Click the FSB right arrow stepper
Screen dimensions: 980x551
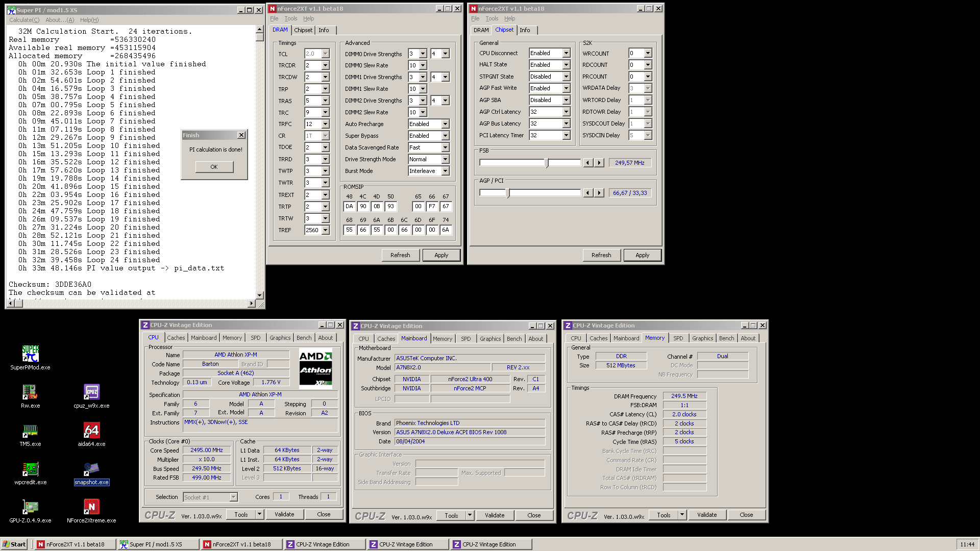pyautogui.click(x=600, y=163)
